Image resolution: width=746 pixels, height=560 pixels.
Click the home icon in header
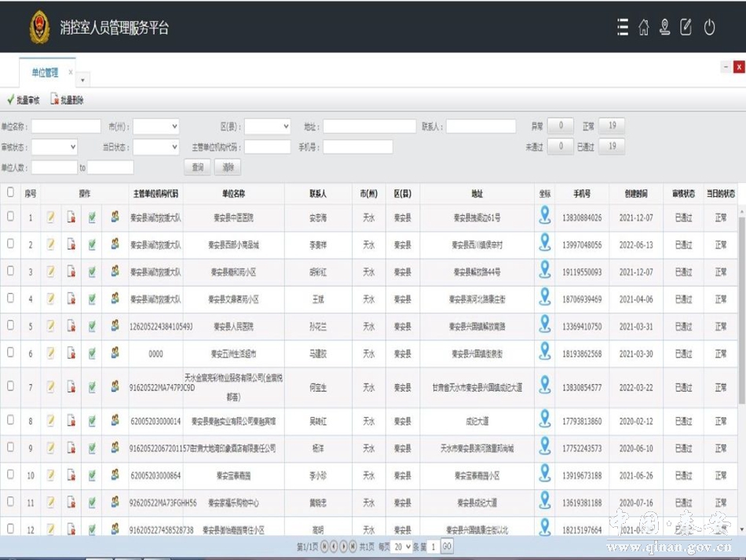click(644, 27)
